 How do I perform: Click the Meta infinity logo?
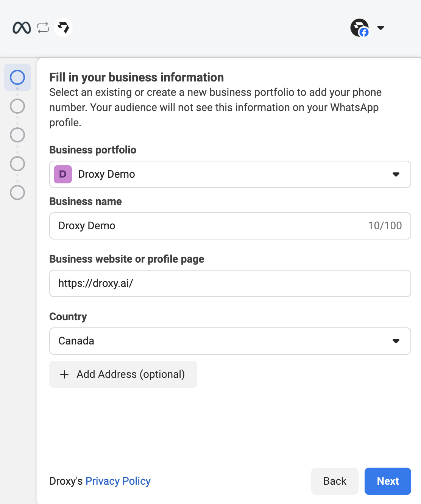tap(22, 28)
